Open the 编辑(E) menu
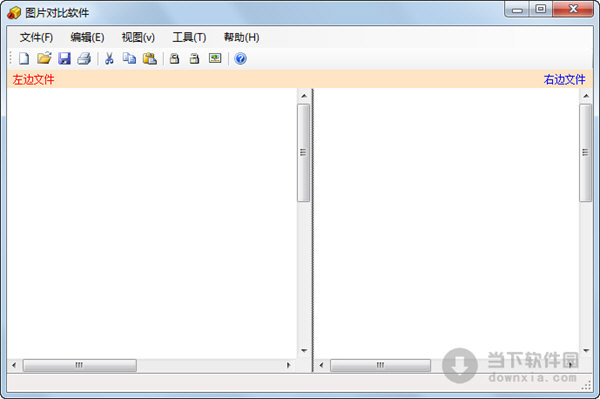 [x=87, y=37]
